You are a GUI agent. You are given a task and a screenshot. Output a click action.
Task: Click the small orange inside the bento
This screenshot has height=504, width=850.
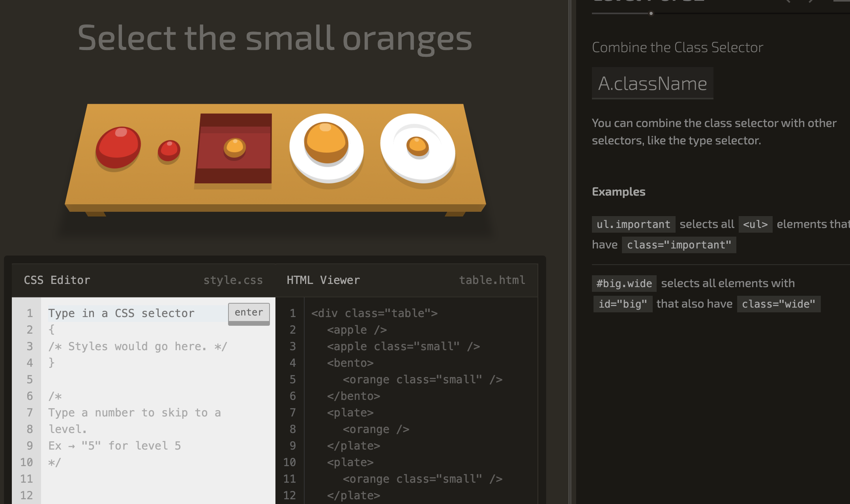(235, 147)
